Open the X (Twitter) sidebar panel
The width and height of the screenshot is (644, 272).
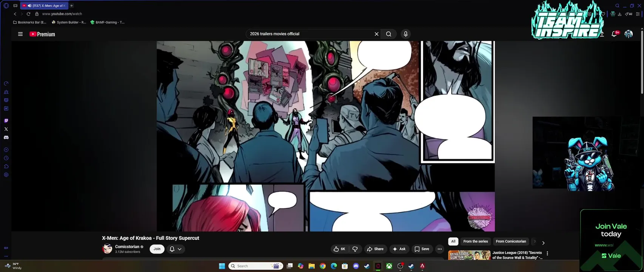pyautogui.click(x=6, y=129)
